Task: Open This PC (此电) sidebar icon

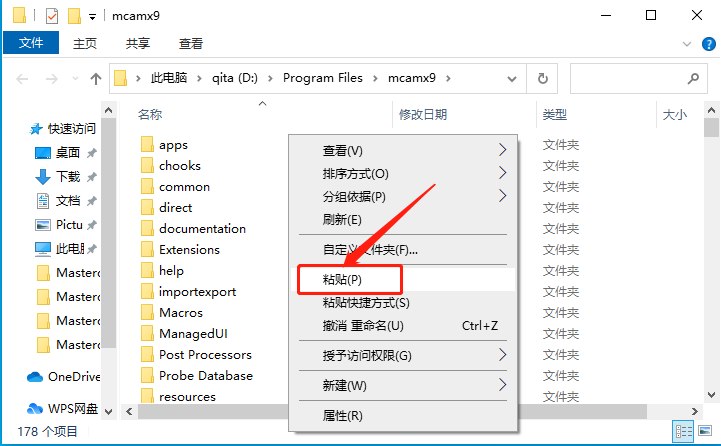Action: click(x=43, y=249)
